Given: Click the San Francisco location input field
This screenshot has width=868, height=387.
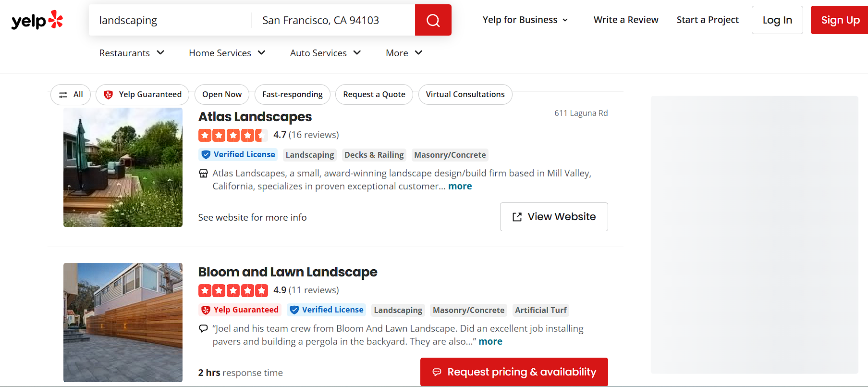Looking at the screenshot, I should pos(333,20).
